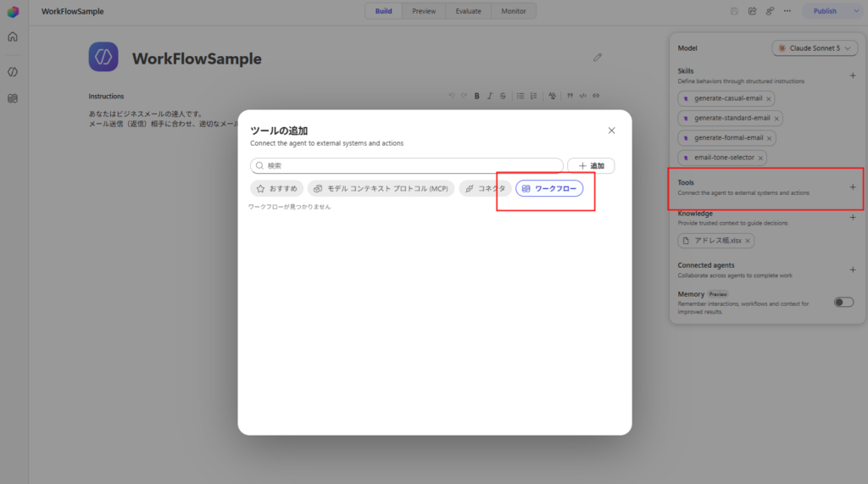Insert a numbered list in the instructions

click(x=534, y=96)
